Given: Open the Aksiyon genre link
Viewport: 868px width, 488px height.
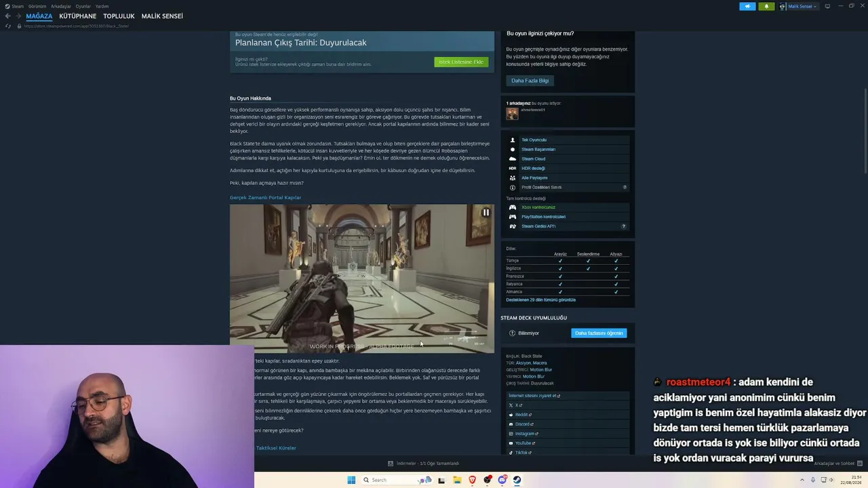Looking at the screenshot, I should (523, 363).
